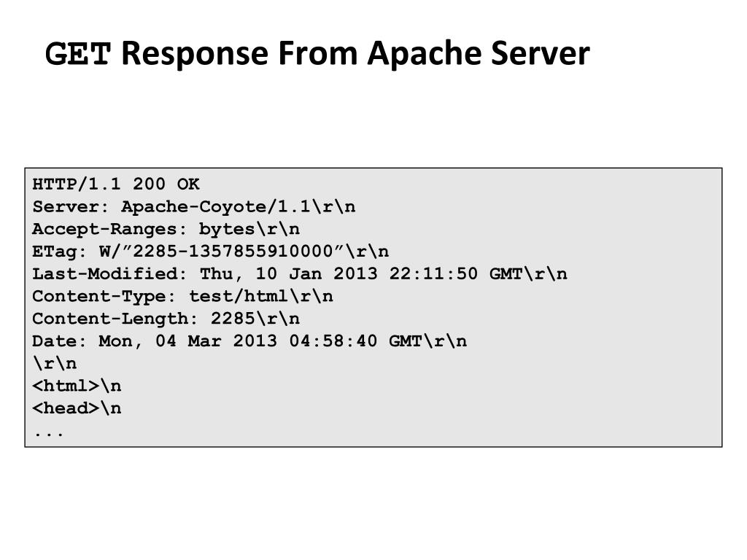Click the word GET in the title
This screenshot has height=560, width=747.
coord(78,53)
